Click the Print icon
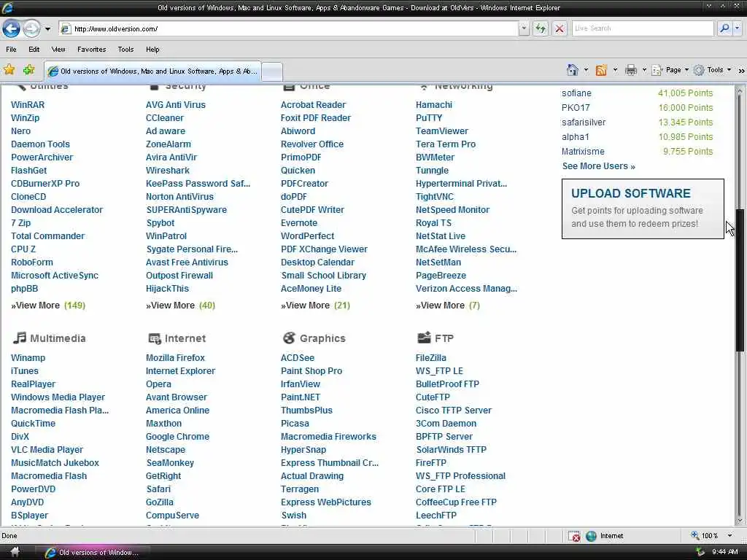This screenshot has height=560, width=747. click(631, 70)
